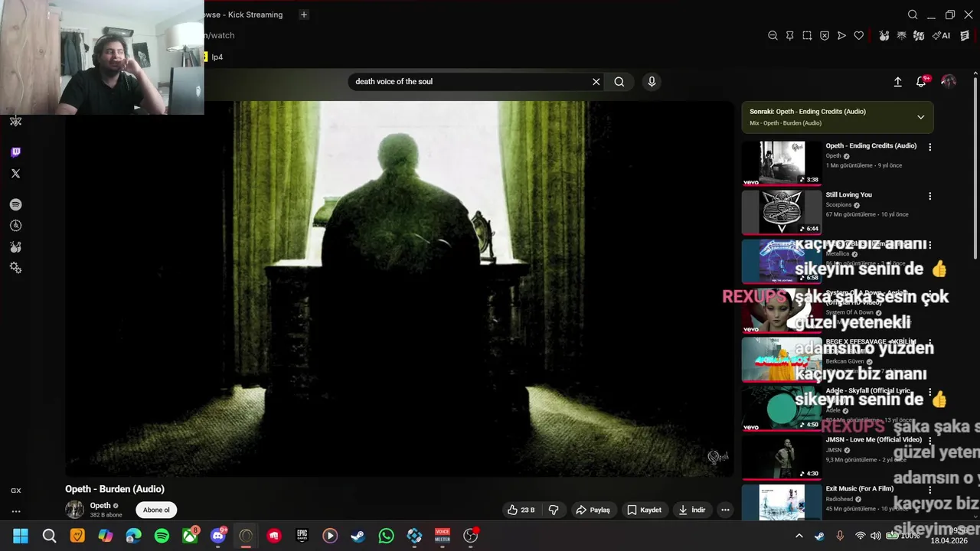
Task: Click the YouTube upload/create icon
Action: click(898, 82)
